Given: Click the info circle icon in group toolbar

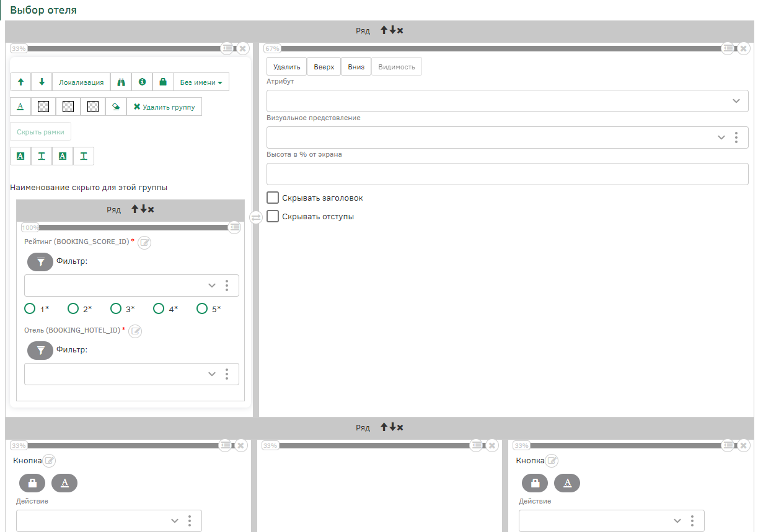Looking at the screenshot, I should pos(142,82).
